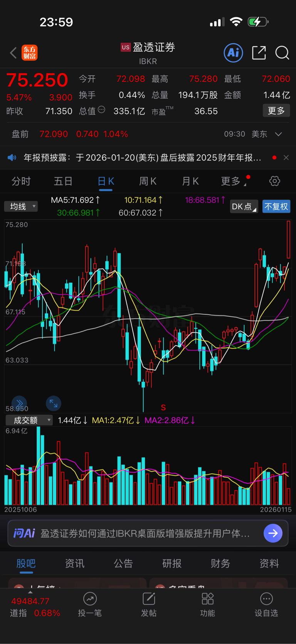
Task: Tap the latest tall red candlestick
Action: click(x=288, y=239)
